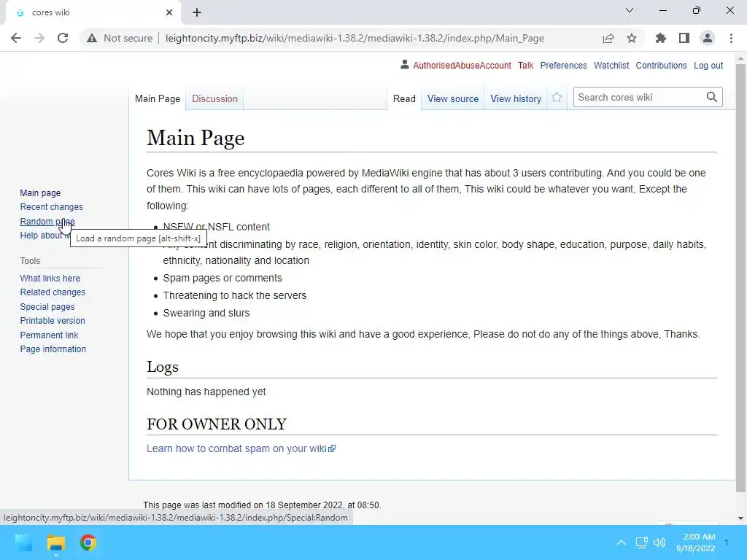Open the View history tab
747x560 pixels.
coord(516,98)
